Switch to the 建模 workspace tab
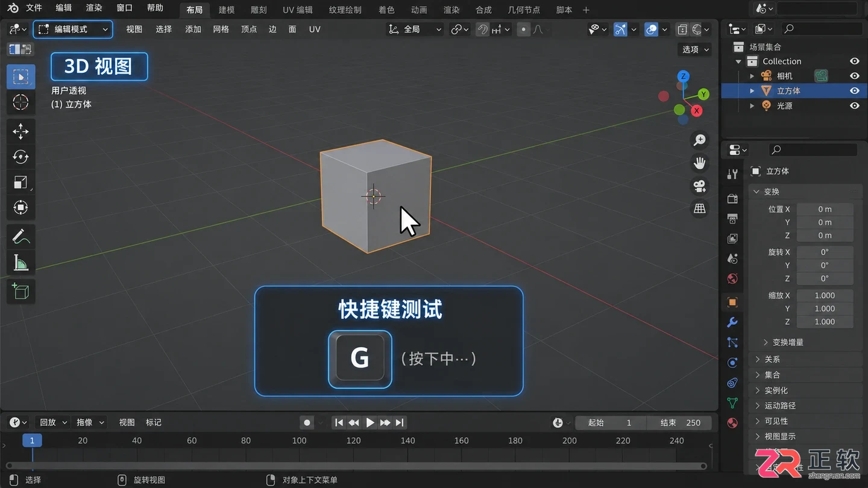This screenshot has height=488, width=868. pyautogui.click(x=227, y=10)
